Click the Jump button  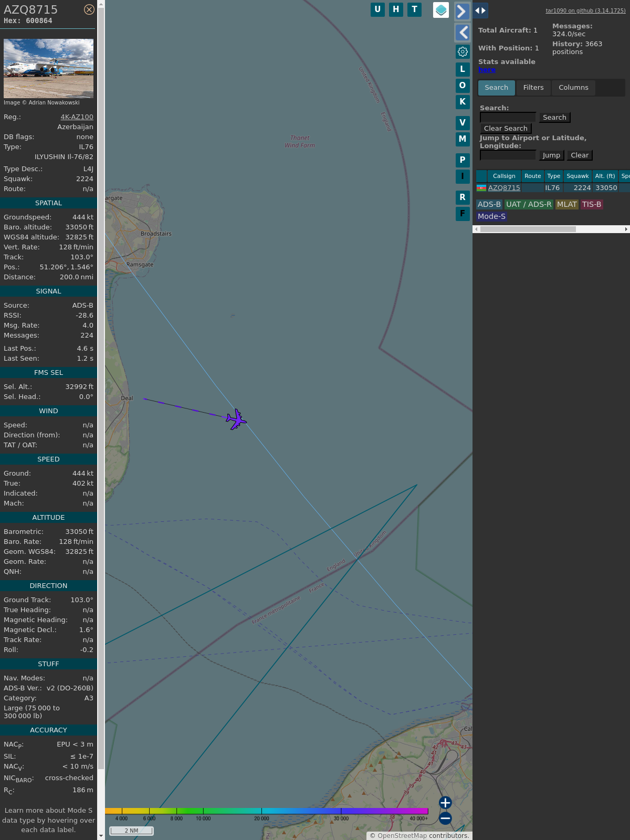(551, 155)
